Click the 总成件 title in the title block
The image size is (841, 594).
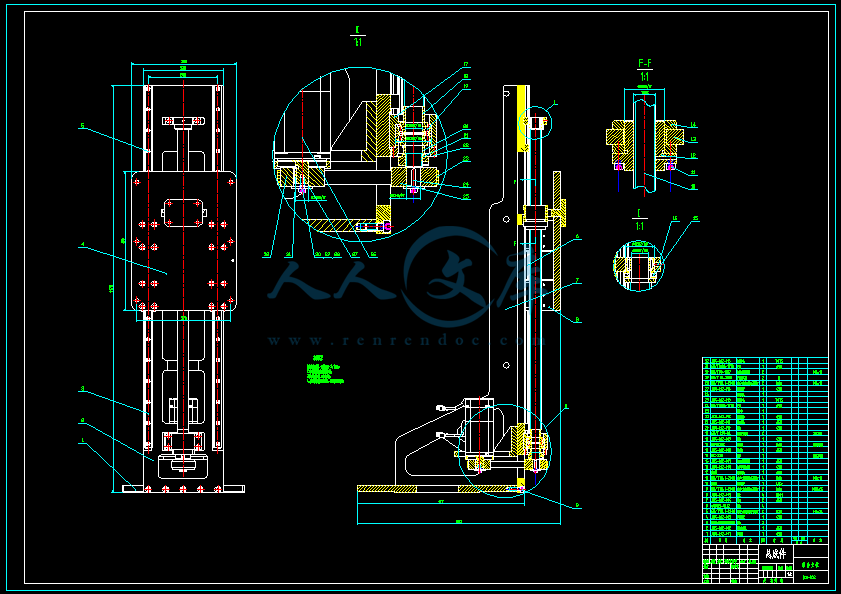775,553
